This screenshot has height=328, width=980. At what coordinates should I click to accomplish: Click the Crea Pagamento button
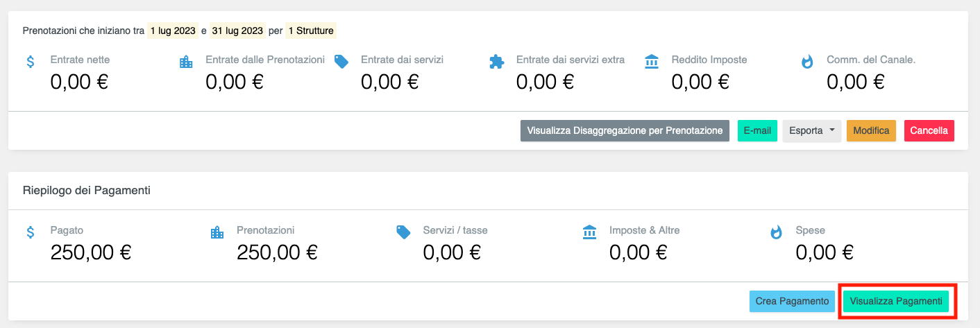tap(792, 301)
